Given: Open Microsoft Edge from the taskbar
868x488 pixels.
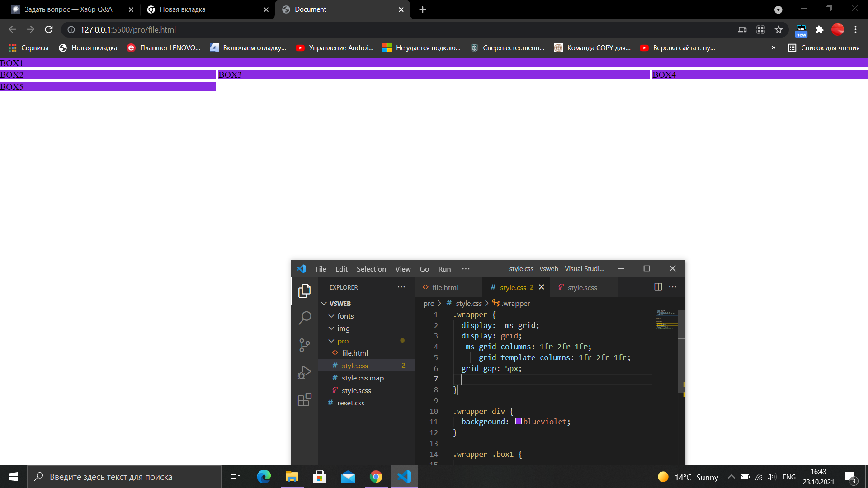Looking at the screenshot, I should pyautogui.click(x=264, y=477).
